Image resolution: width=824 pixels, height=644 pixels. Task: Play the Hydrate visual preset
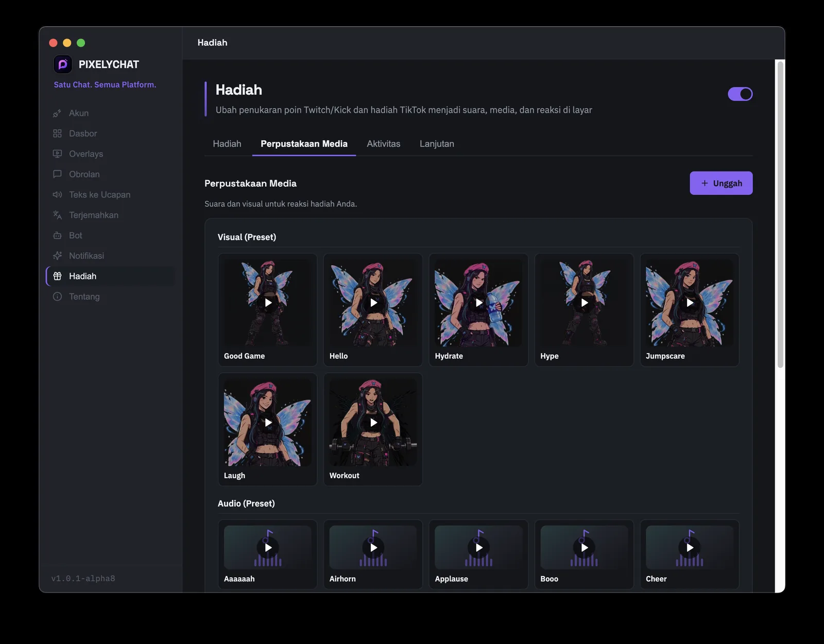pos(479,303)
